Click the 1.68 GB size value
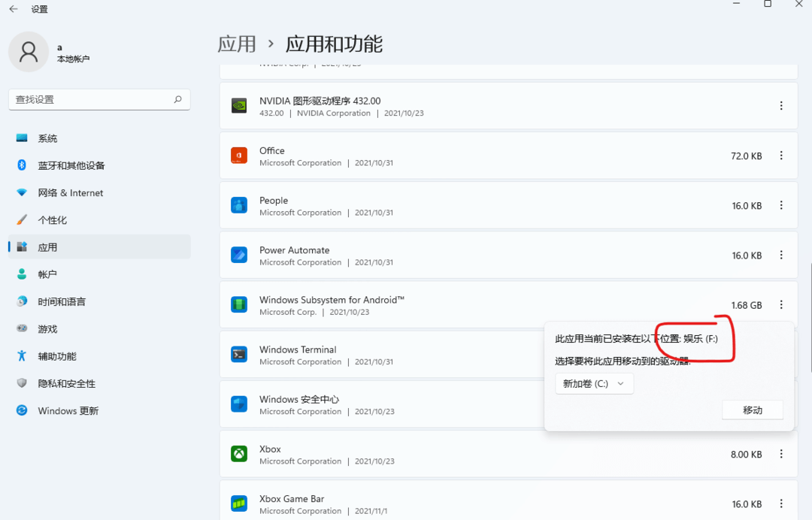 [747, 305]
